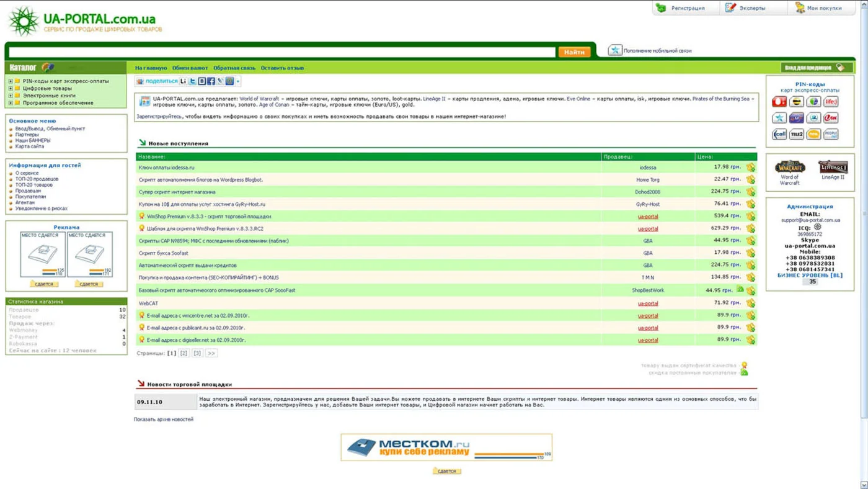Share the page on Facebook
The image size is (868, 489).
pos(211,81)
